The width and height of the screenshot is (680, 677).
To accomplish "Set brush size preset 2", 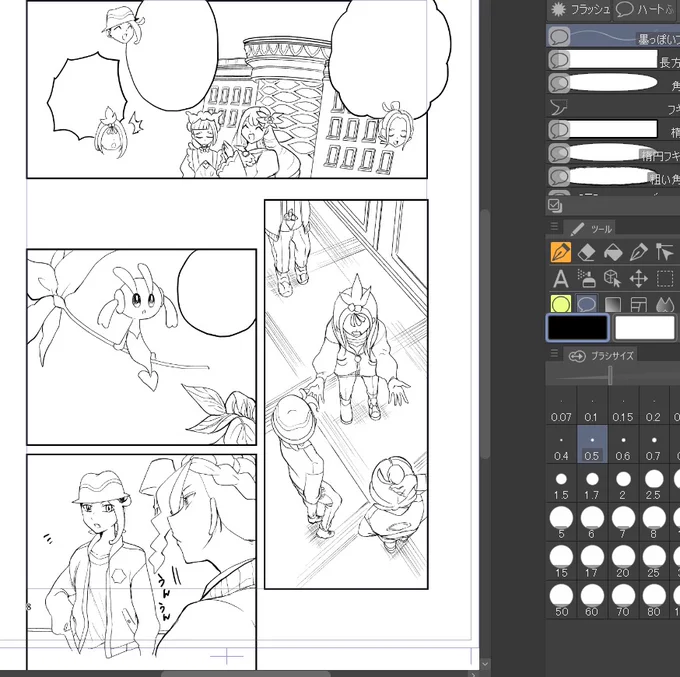I will 623,484.
